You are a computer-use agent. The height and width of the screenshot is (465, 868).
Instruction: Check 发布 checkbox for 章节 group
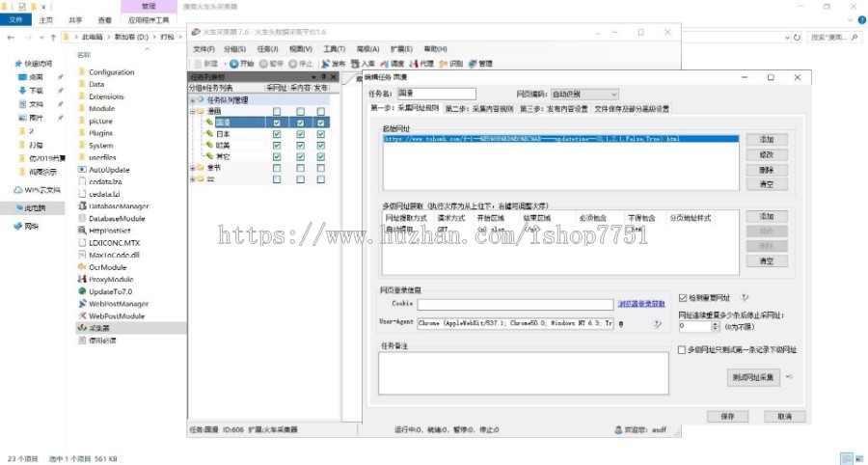(x=320, y=168)
